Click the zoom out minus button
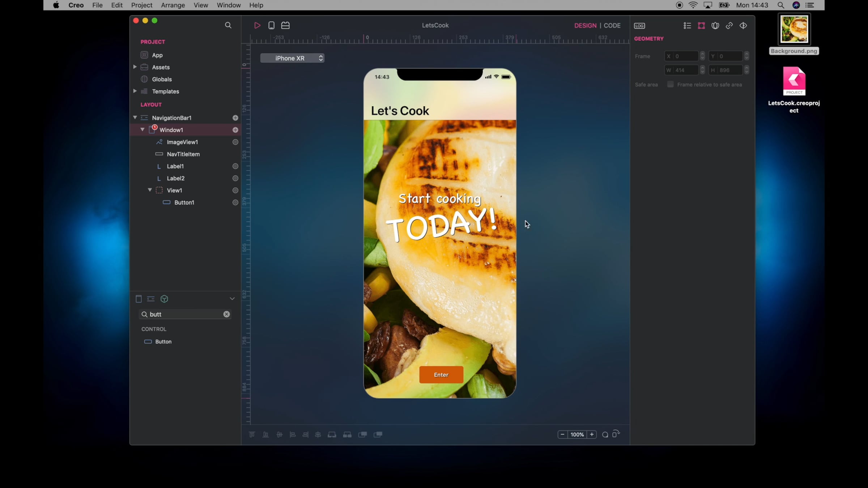This screenshot has height=488, width=868. pyautogui.click(x=562, y=435)
